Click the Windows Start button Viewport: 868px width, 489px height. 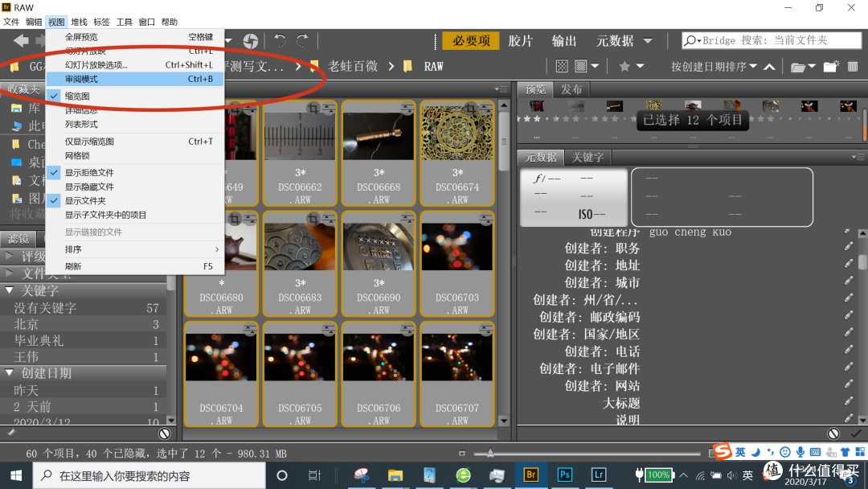[16, 475]
